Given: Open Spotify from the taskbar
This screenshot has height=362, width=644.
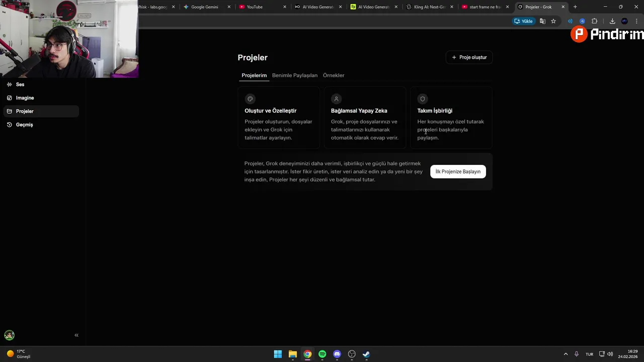Looking at the screenshot, I should coord(323,354).
